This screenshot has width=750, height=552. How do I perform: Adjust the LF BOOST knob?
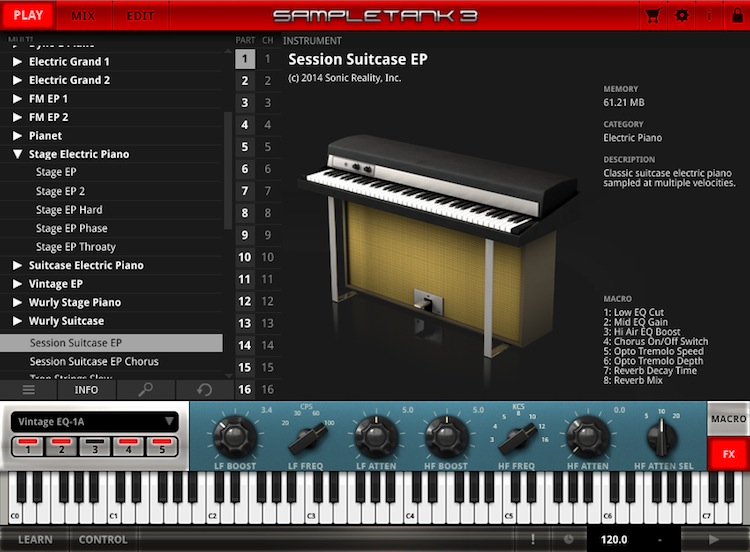pos(235,436)
